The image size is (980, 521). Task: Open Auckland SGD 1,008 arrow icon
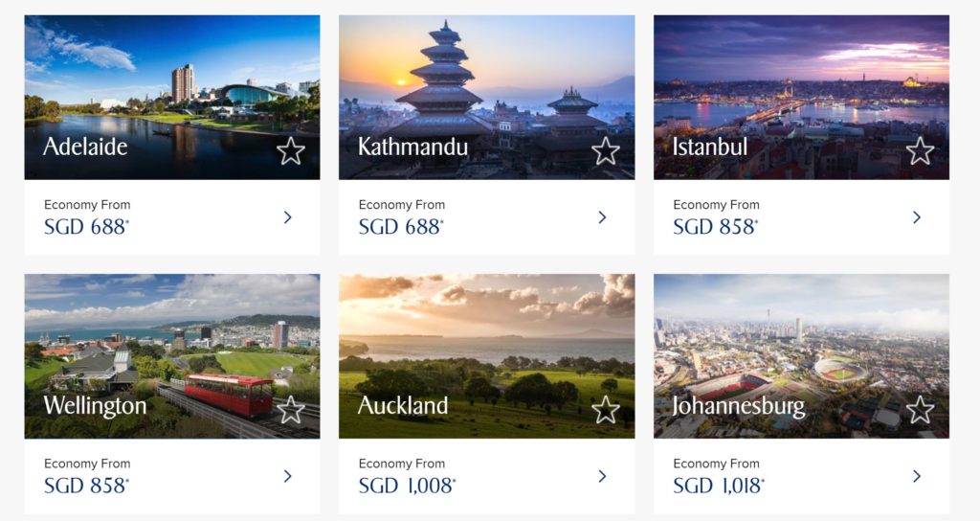coord(602,476)
